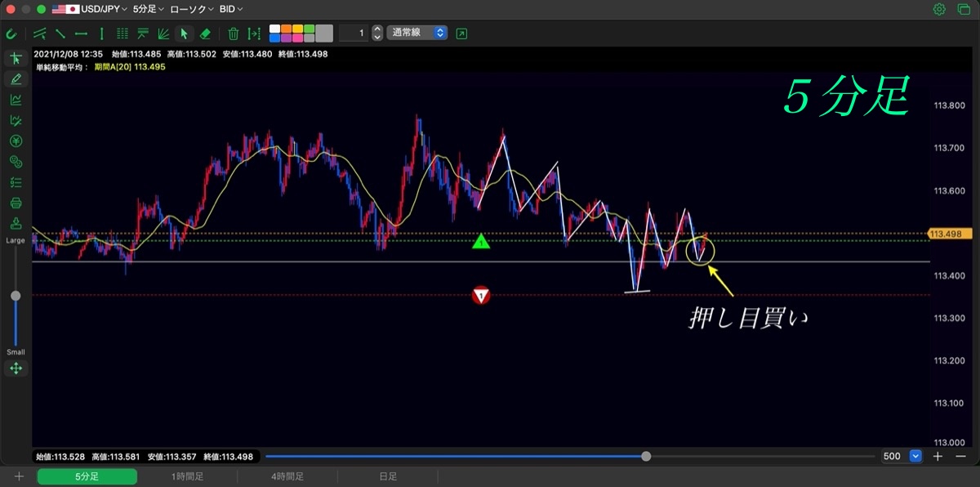Activate the arrow pointer tool in toolbar
Image resolution: width=980 pixels, height=487 pixels.
click(184, 34)
